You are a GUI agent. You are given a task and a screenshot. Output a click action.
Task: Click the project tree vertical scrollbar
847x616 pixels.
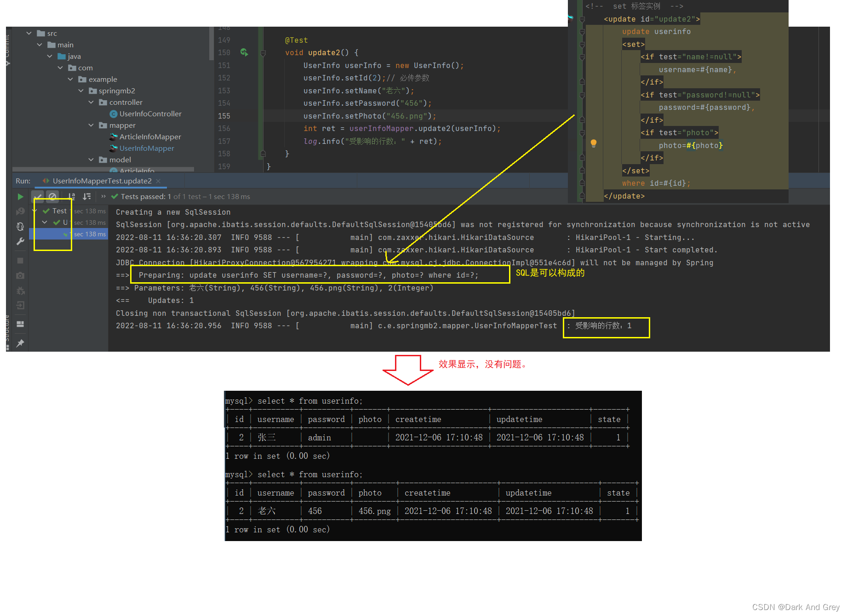click(x=212, y=44)
